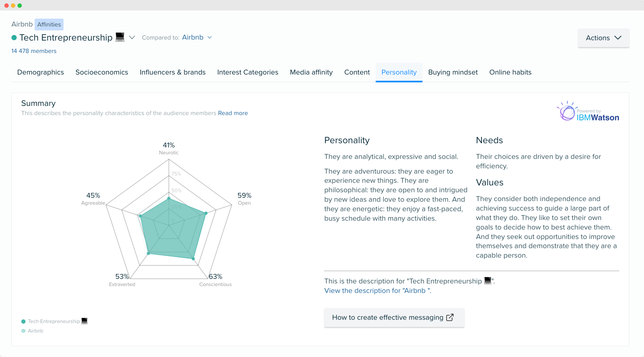Viewport: 644px width, 357px height.
Task: Click the Demographics tab
Action: click(40, 72)
